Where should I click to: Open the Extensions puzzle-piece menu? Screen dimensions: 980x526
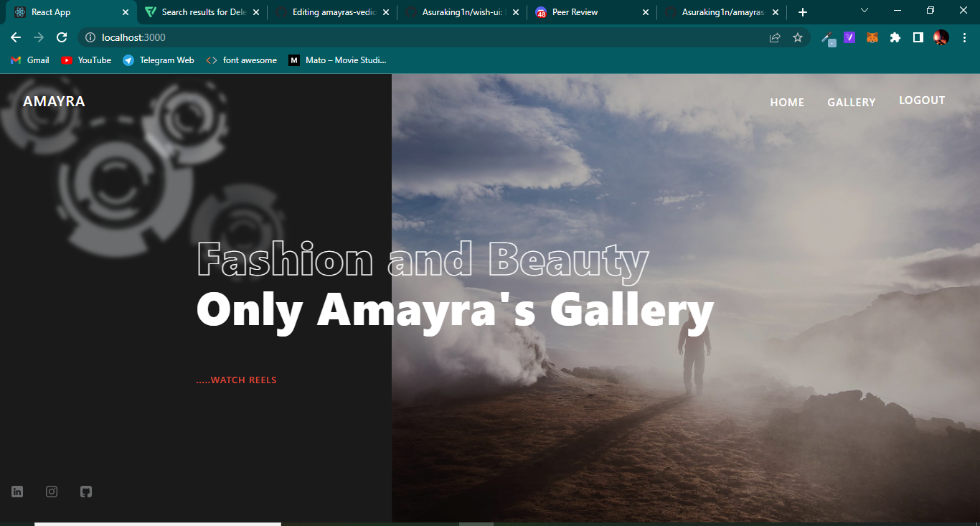(x=895, y=37)
